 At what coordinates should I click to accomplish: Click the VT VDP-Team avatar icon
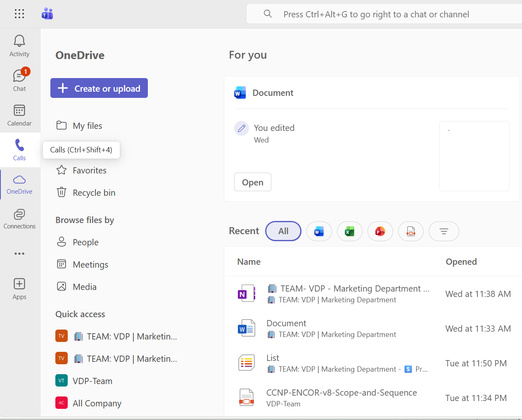(62, 381)
